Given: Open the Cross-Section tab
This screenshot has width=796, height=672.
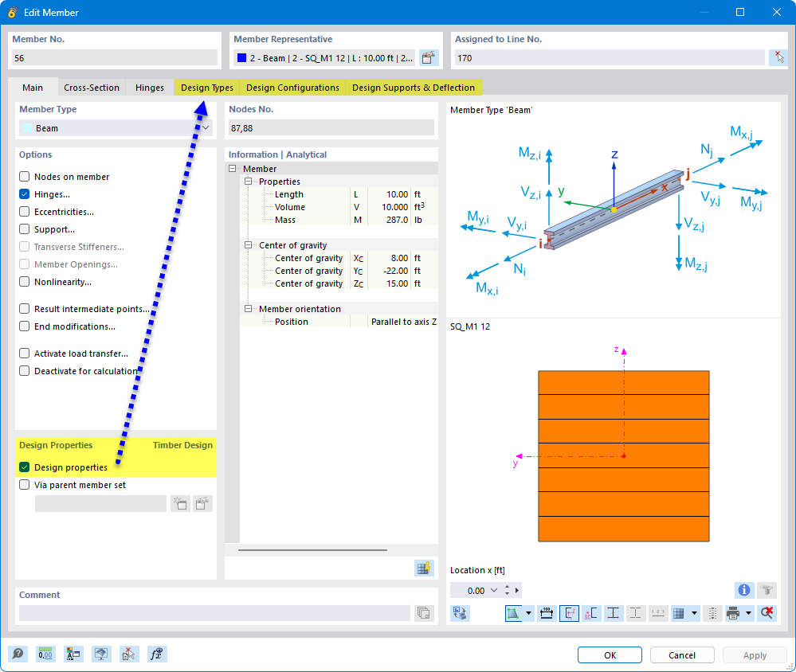Looking at the screenshot, I should pos(90,88).
